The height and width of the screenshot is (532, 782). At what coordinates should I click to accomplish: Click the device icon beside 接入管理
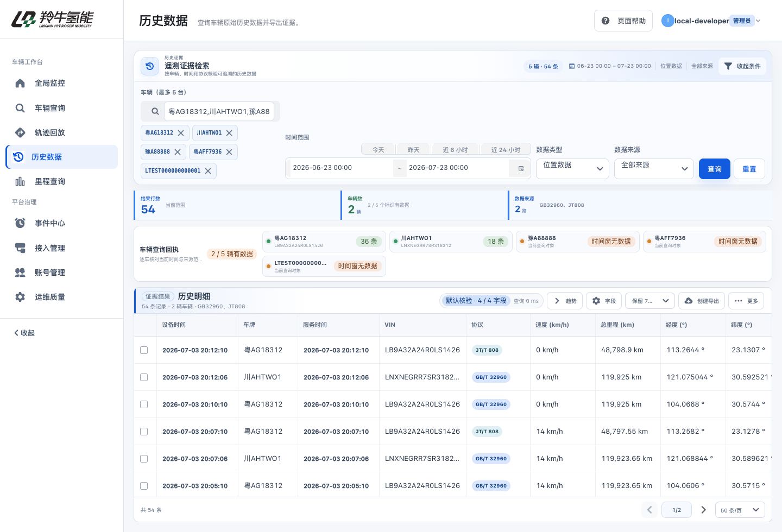pos(20,248)
